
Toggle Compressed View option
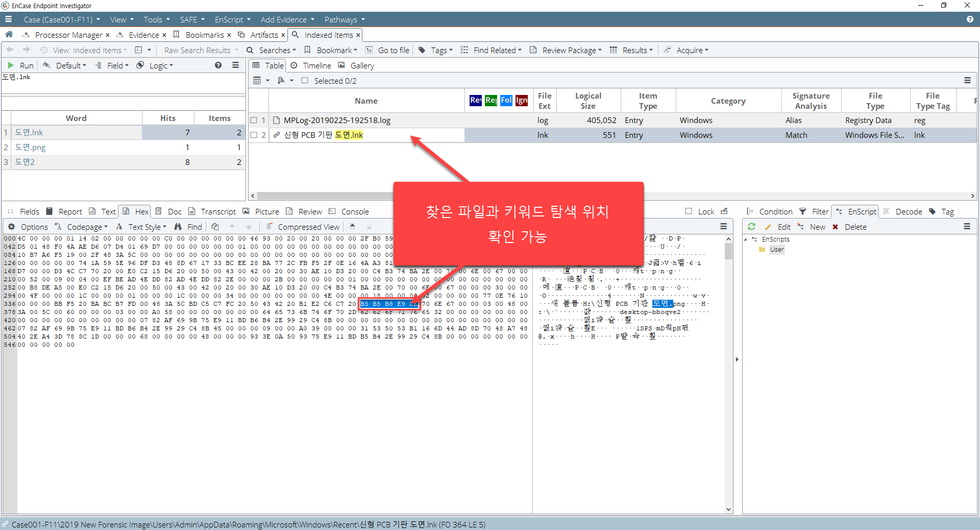pyautogui.click(x=303, y=227)
